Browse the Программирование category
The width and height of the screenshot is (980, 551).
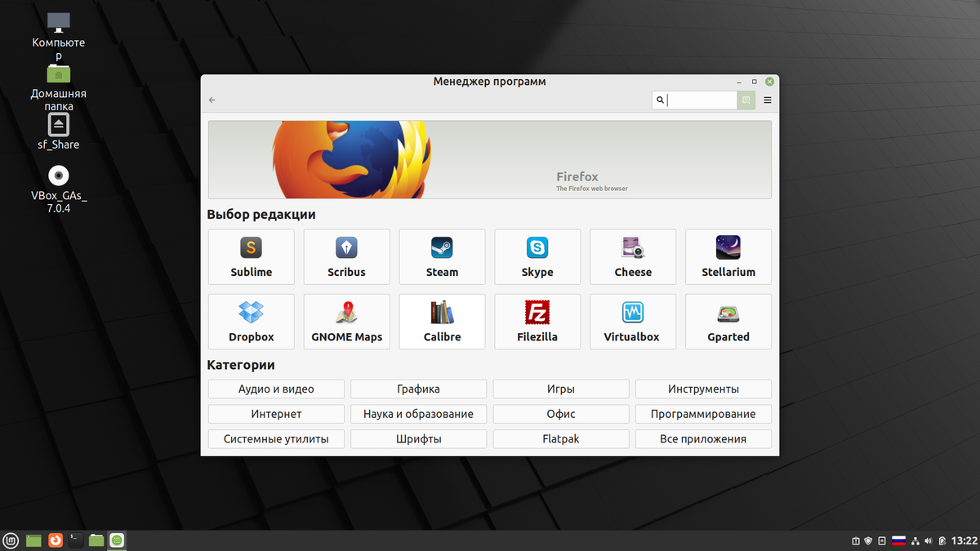click(703, 414)
